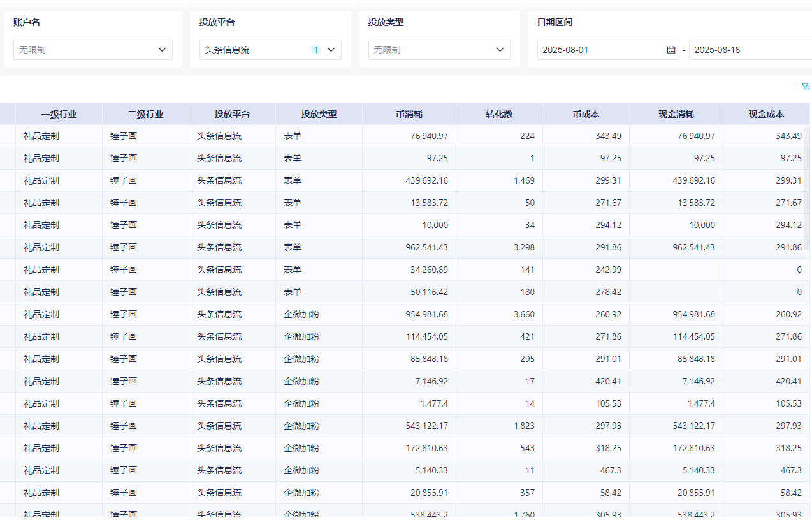The image size is (812, 520).
Task: Select the 转化数 cell showing 224
Action: [500, 136]
